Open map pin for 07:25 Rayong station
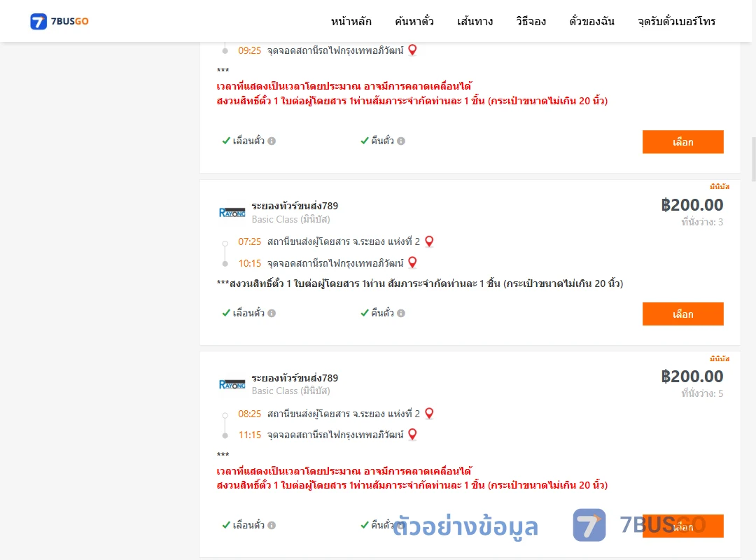 point(429,241)
